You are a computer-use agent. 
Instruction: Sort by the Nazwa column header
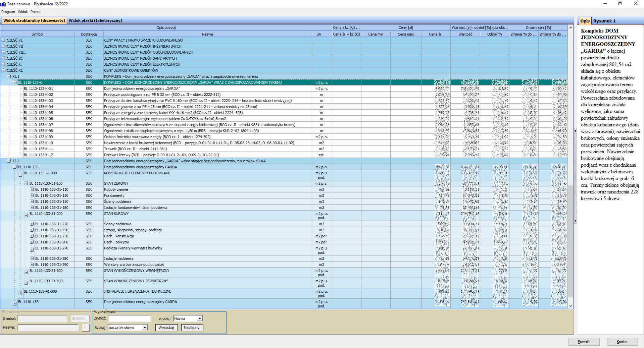pyautogui.click(x=207, y=34)
